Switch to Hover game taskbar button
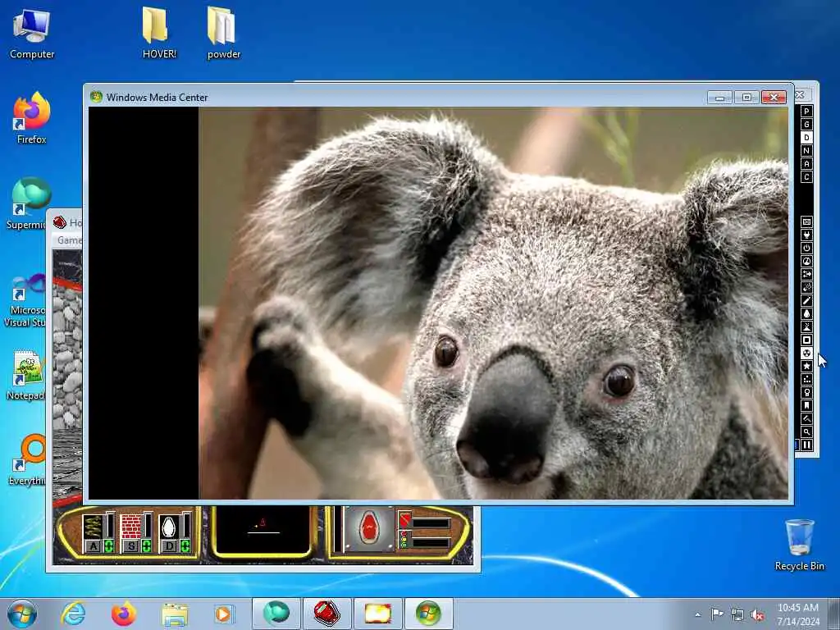The height and width of the screenshot is (630, 840). (x=326, y=614)
